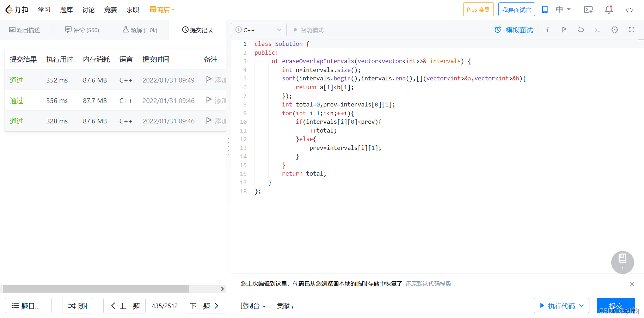Click the 提交 submit button
The image size is (644, 318).
pos(616,306)
